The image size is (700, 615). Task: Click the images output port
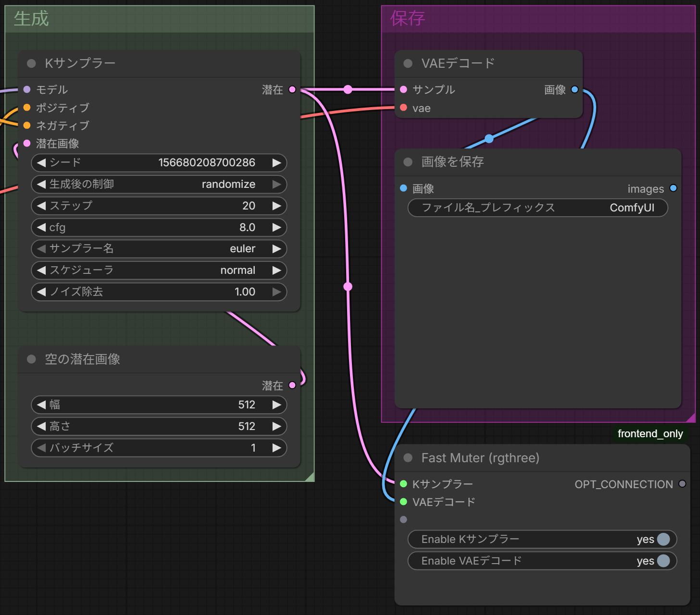(x=674, y=188)
